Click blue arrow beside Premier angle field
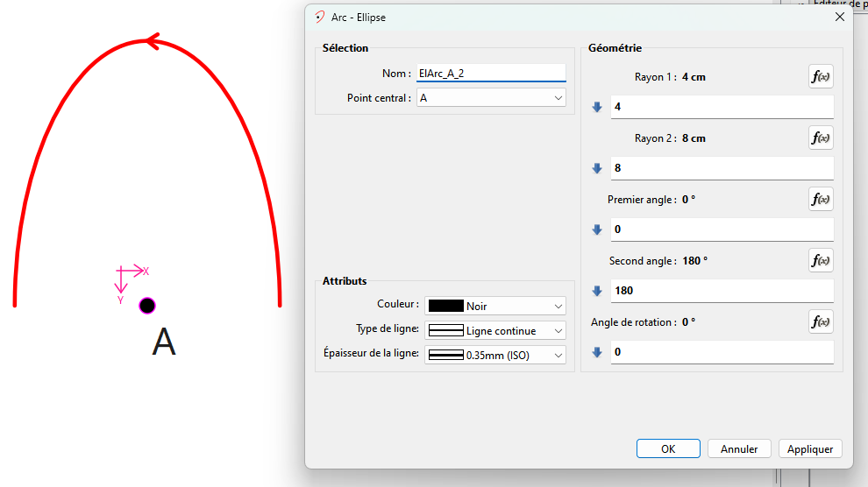 597,229
